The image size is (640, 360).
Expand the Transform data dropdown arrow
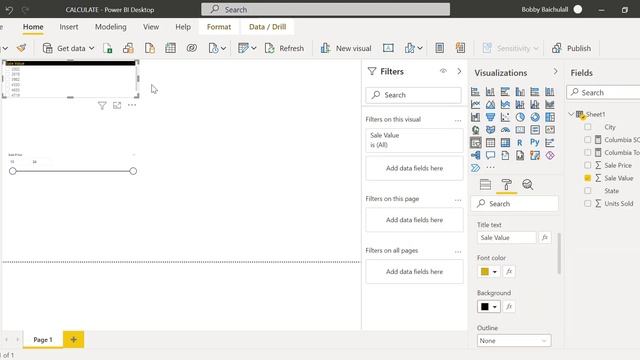253,48
